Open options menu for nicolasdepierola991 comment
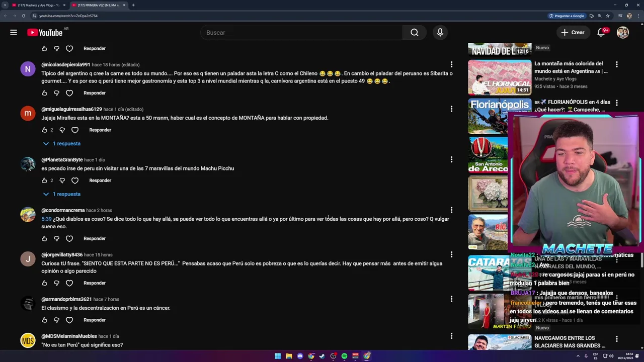Image resolution: width=644 pixels, height=362 pixels. click(451, 65)
